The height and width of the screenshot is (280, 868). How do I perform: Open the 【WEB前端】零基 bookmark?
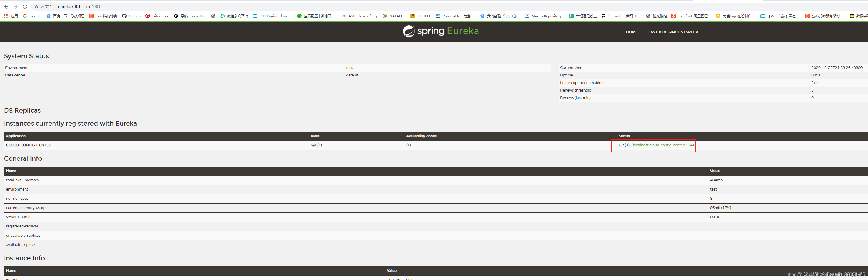point(780,16)
